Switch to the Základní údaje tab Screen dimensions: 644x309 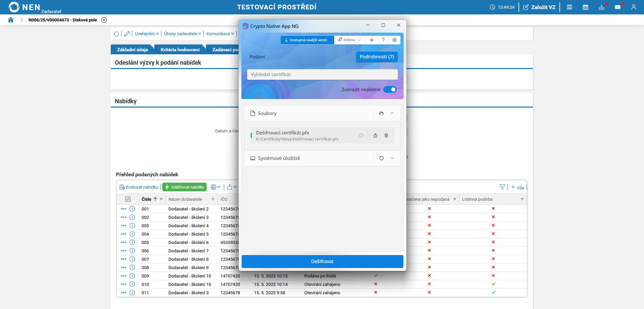coord(133,50)
